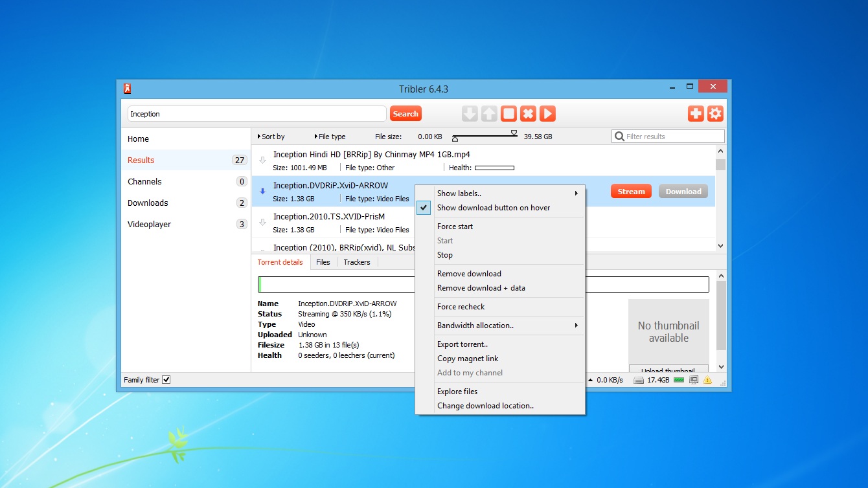Viewport: 868px width, 488px height.
Task: Open the 'File type' dropdown
Action: pos(330,137)
